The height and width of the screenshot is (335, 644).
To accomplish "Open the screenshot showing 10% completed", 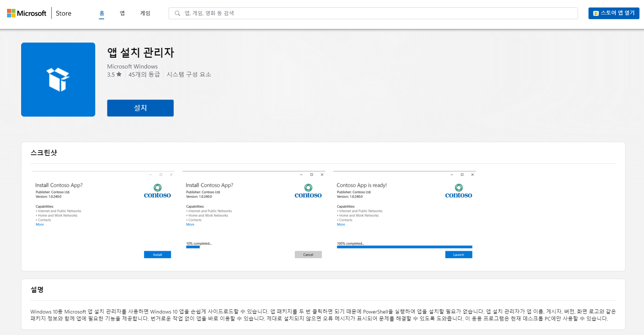I will pyautogui.click(x=254, y=215).
